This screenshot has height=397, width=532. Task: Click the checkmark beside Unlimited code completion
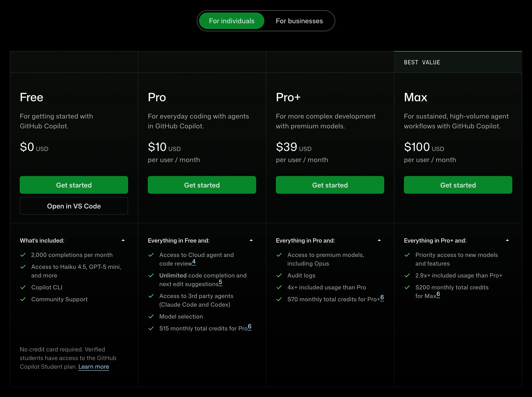coord(151,275)
